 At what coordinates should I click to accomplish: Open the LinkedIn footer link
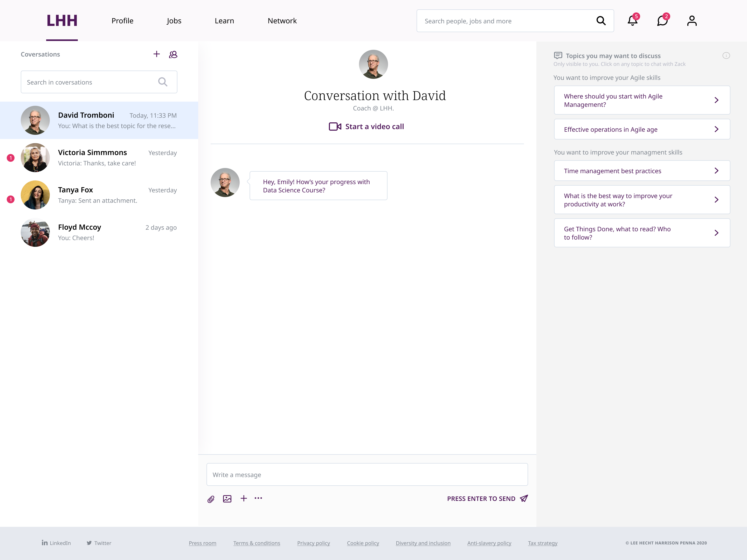tap(56, 543)
